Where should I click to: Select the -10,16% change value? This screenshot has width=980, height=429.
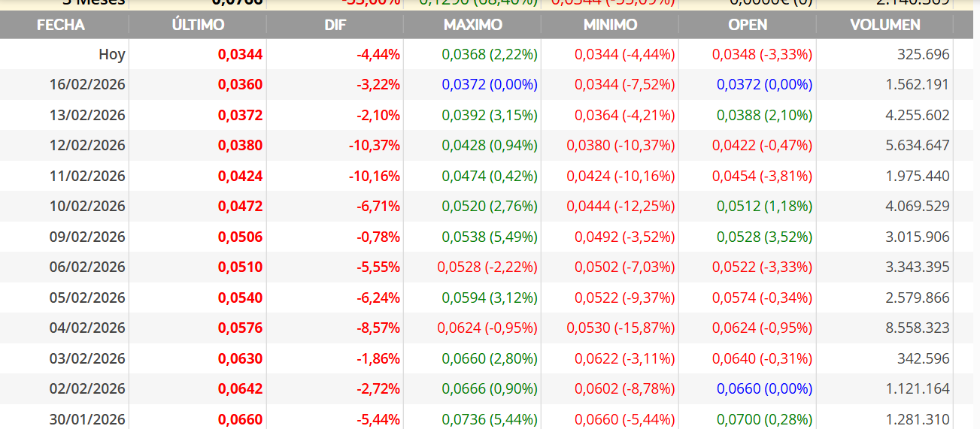374,176
